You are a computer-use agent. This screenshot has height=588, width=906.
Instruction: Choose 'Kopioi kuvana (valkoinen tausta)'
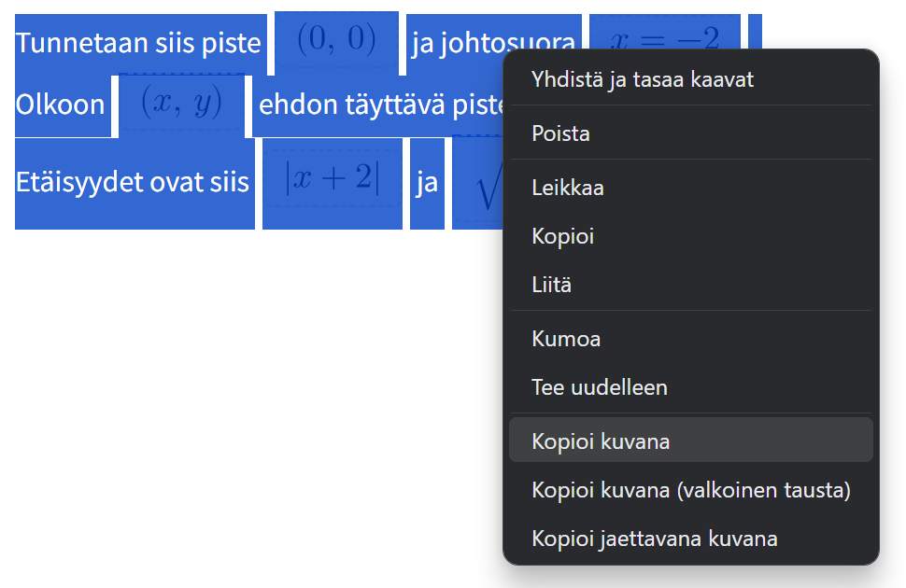(x=691, y=490)
